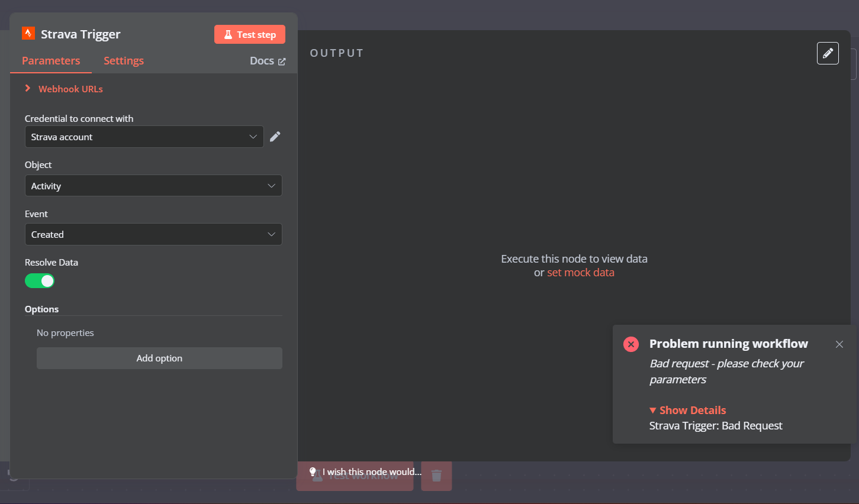Image resolution: width=859 pixels, height=504 pixels.
Task: Click the Test step button
Action: click(250, 34)
